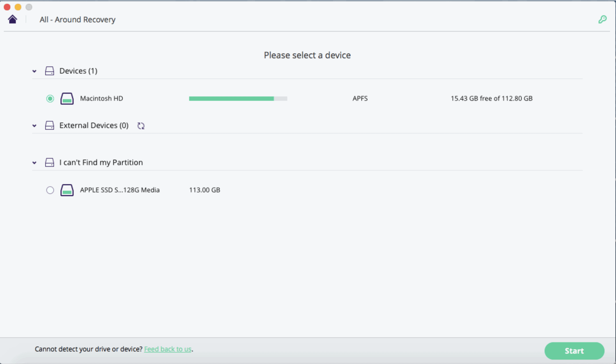Close the window with red button
This screenshot has width=616, height=364.
(x=7, y=7)
